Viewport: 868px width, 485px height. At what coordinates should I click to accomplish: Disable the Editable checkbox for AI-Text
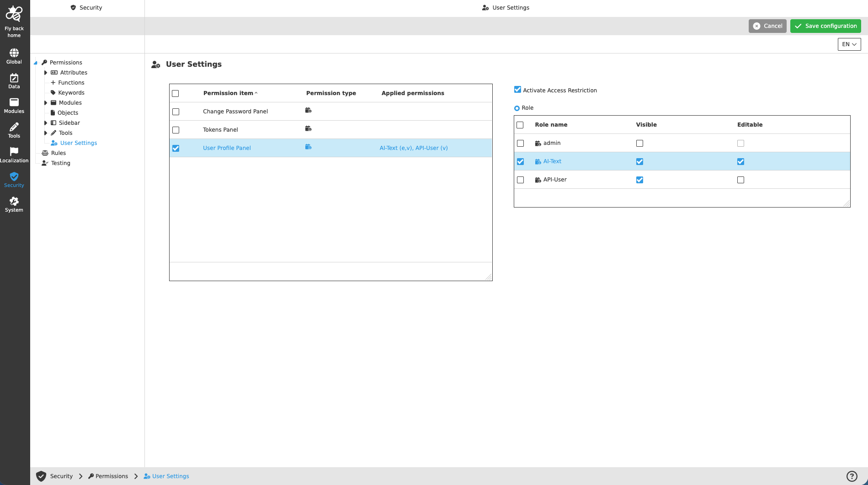pyautogui.click(x=740, y=161)
